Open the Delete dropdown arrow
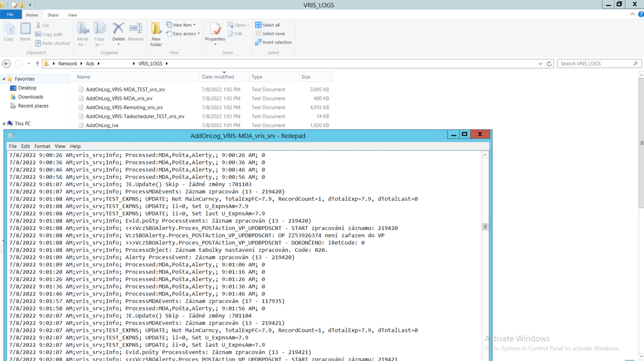This screenshot has height=361, width=644. pos(118,44)
